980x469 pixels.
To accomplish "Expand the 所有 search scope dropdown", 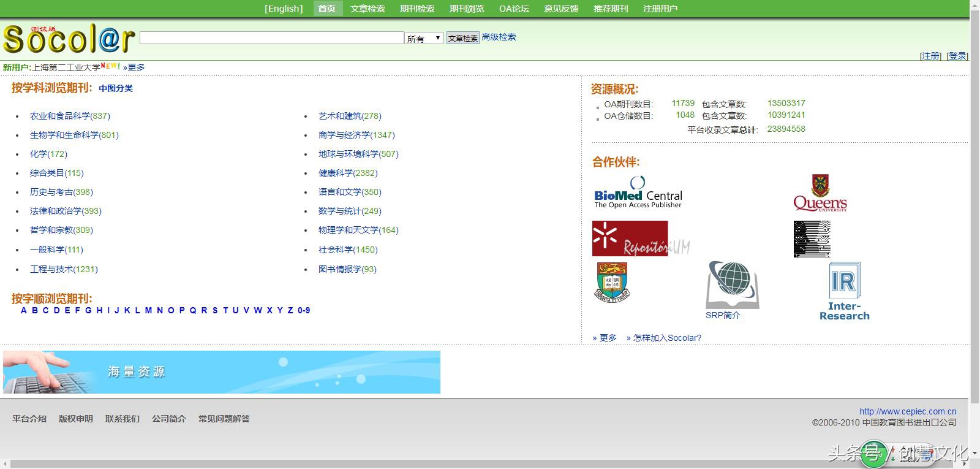I will click(424, 38).
